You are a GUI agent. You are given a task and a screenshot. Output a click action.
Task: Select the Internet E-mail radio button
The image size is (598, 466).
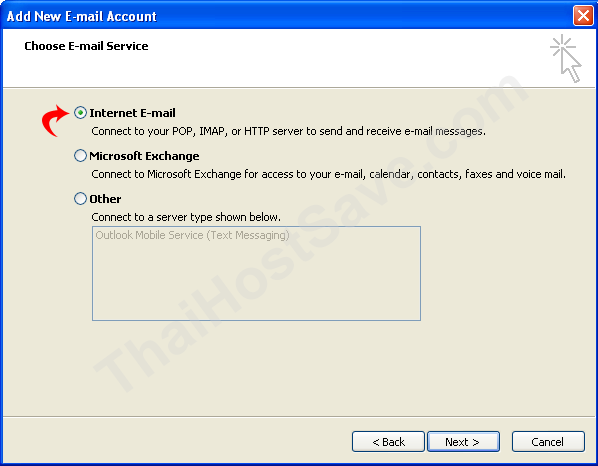pos(80,113)
